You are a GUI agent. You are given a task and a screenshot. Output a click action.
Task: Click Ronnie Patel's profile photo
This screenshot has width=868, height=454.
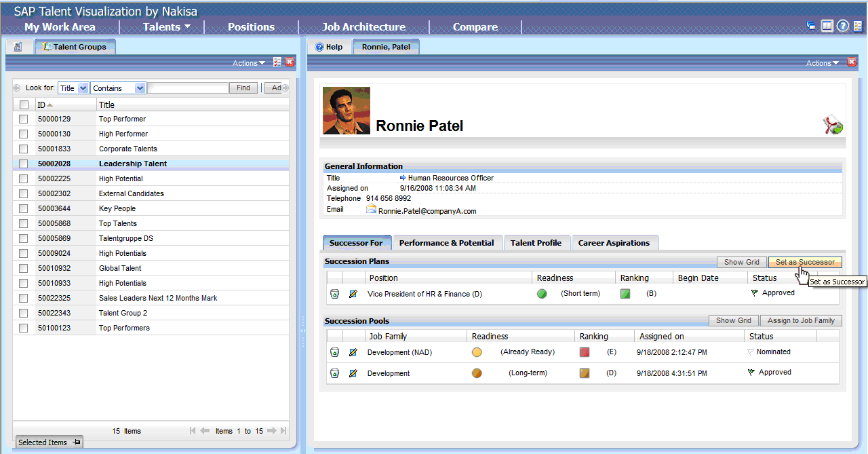pos(346,111)
